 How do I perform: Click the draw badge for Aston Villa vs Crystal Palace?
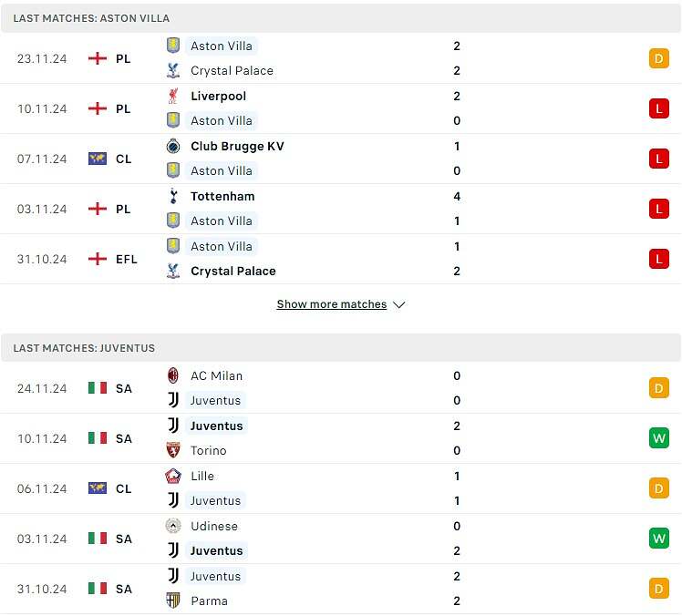point(658,58)
